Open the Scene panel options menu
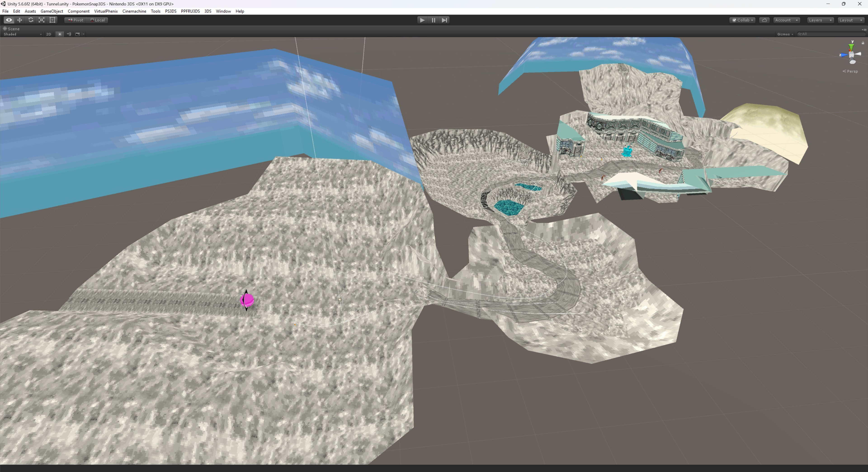Viewport: 868px width, 472px height. click(864, 29)
